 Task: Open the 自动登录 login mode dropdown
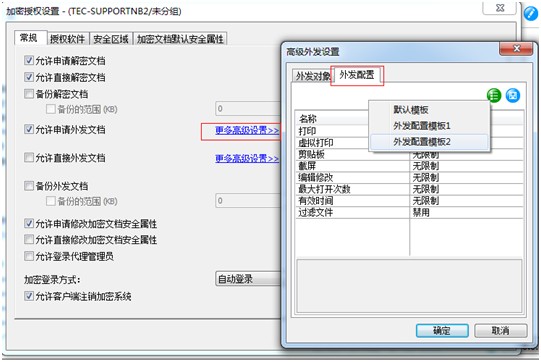[248, 278]
